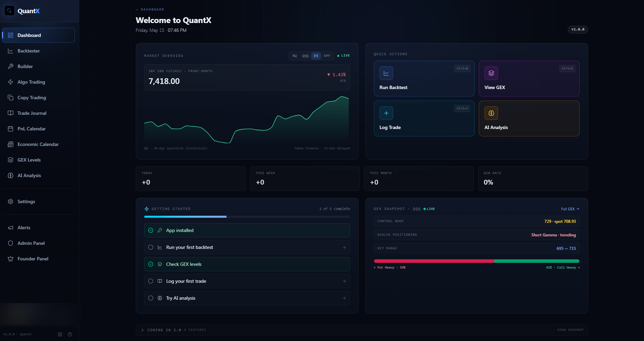Switch market overview to SPY
The height and width of the screenshot is (341, 644).
[x=327, y=56]
